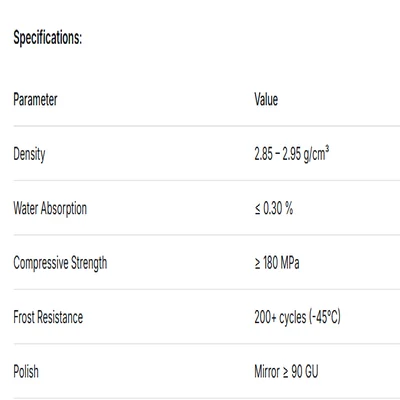Click the ≤ 0.30 % value
Image resolution: width=400 pixels, height=400 pixels.
(x=274, y=209)
